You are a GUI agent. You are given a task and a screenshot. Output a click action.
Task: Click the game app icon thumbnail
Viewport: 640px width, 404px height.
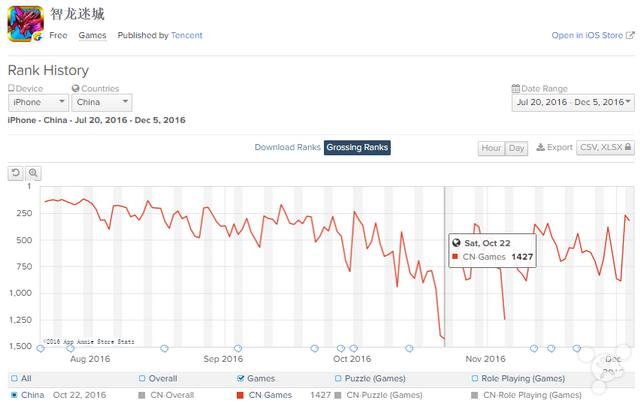[24, 25]
